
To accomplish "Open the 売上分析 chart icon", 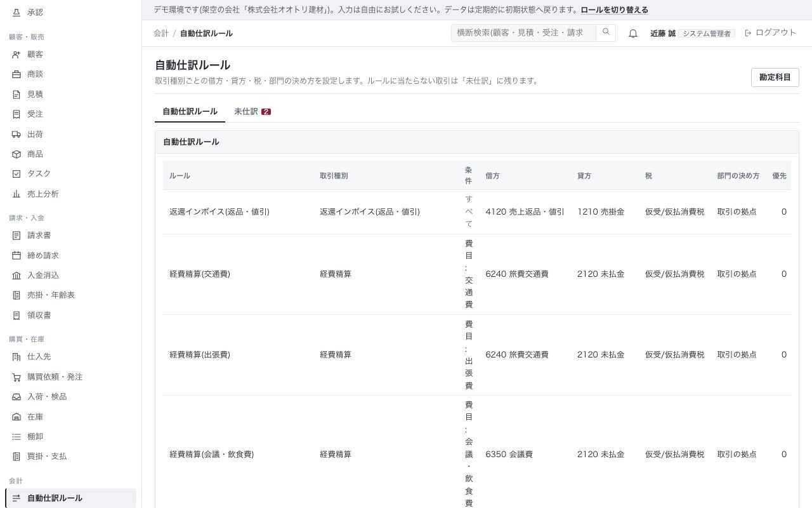I will (16, 194).
